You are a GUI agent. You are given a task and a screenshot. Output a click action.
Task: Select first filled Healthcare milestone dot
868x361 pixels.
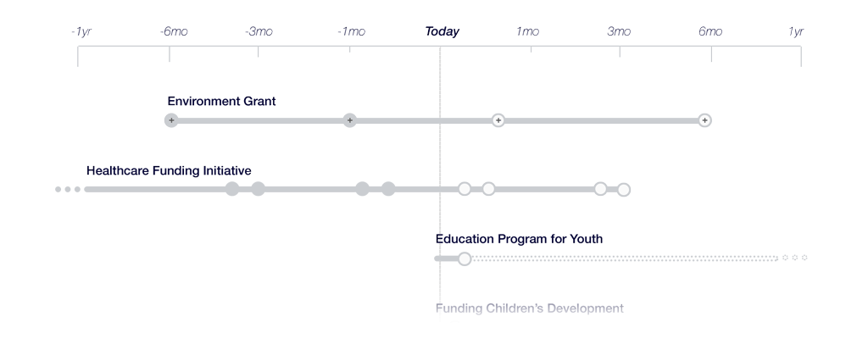(232, 189)
